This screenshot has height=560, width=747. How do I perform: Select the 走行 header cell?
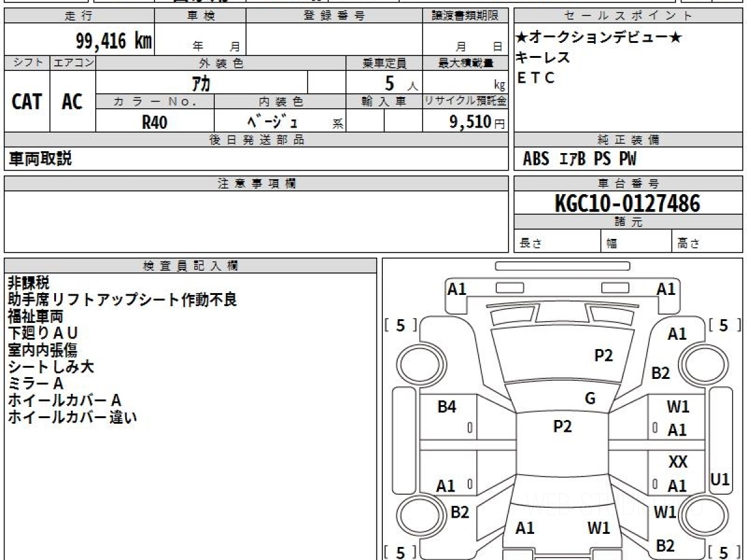pyautogui.click(x=79, y=16)
